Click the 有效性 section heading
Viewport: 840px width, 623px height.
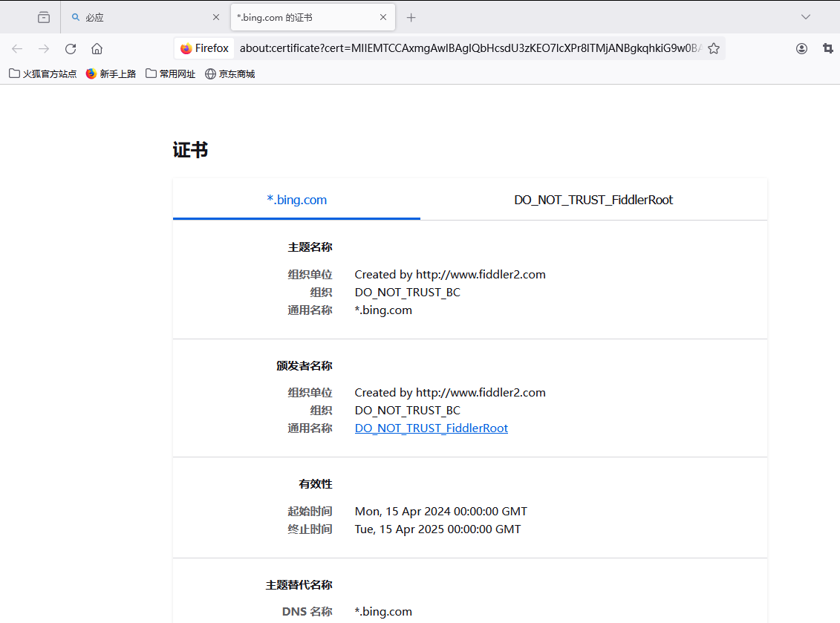click(316, 483)
